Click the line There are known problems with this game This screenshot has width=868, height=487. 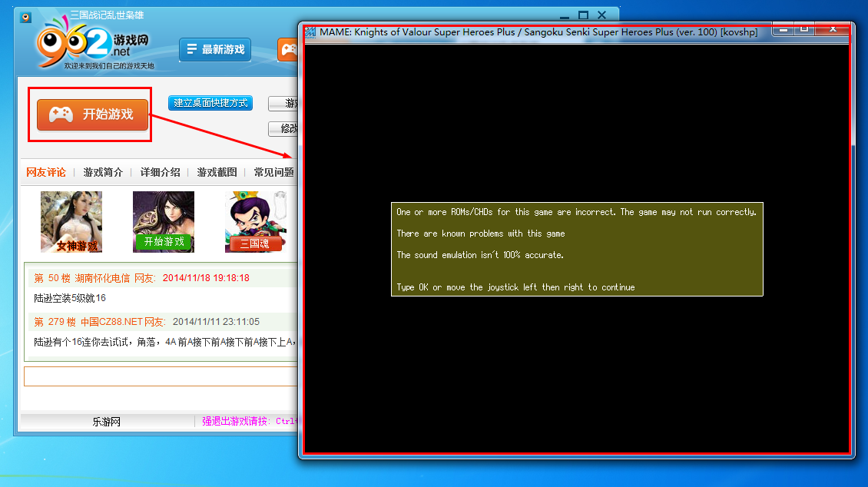(x=481, y=234)
